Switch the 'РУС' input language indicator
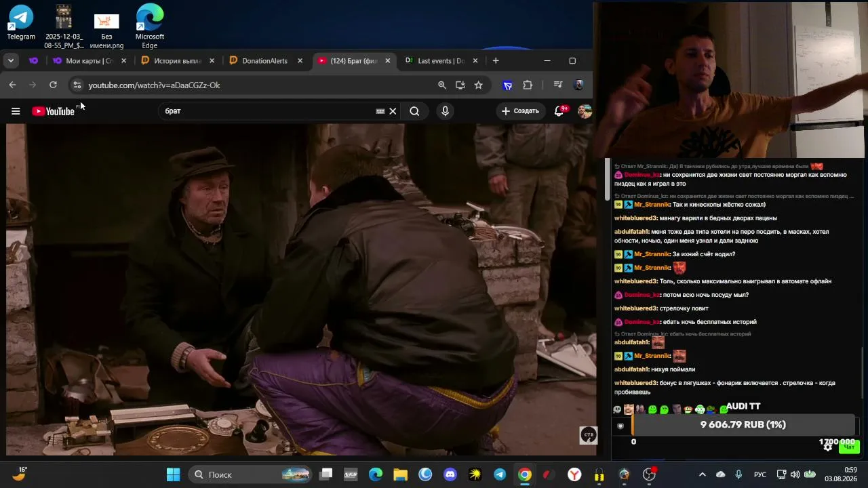The width and height of the screenshot is (868, 488). pos(760,474)
